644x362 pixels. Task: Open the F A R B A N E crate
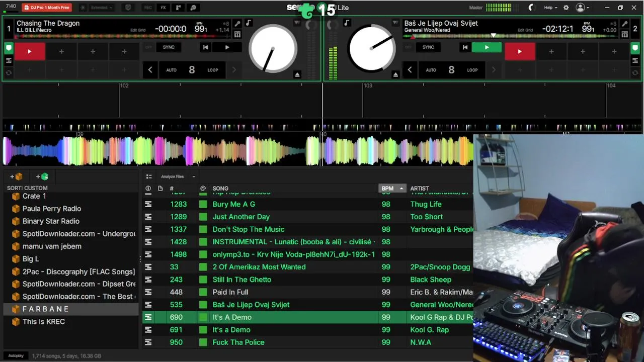71,309
